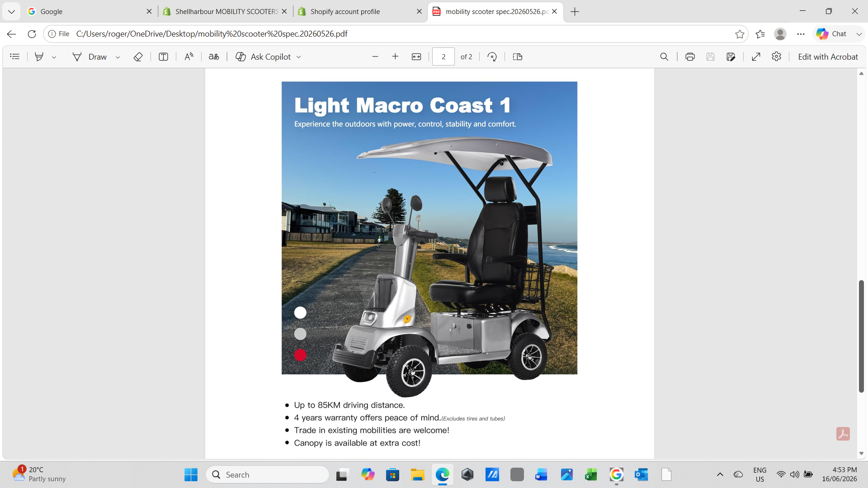The image size is (868, 488).
Task: Open Edge settings and more menu
Action: click(801, 34)
